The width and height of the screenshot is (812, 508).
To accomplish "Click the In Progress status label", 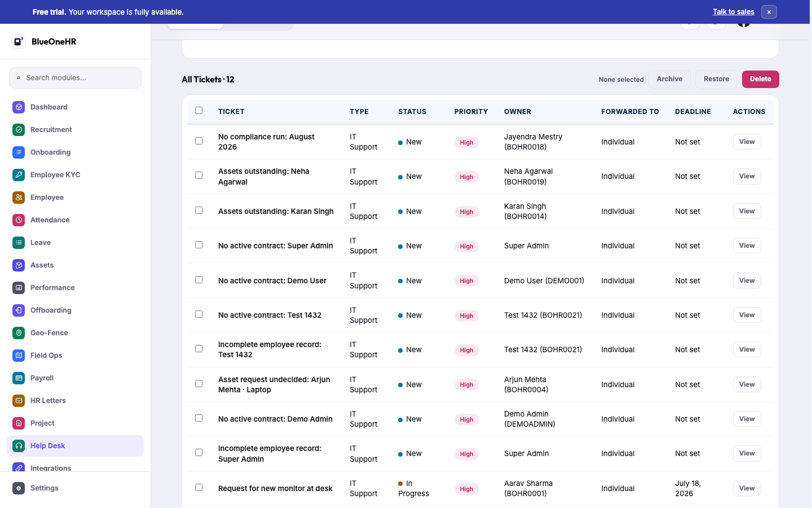I will tap(413, 488).
